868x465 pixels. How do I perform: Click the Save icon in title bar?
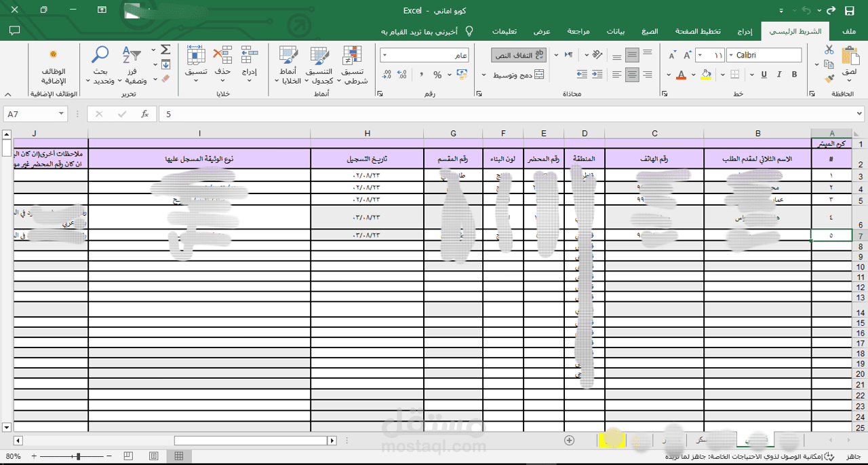tap(849, 10)
